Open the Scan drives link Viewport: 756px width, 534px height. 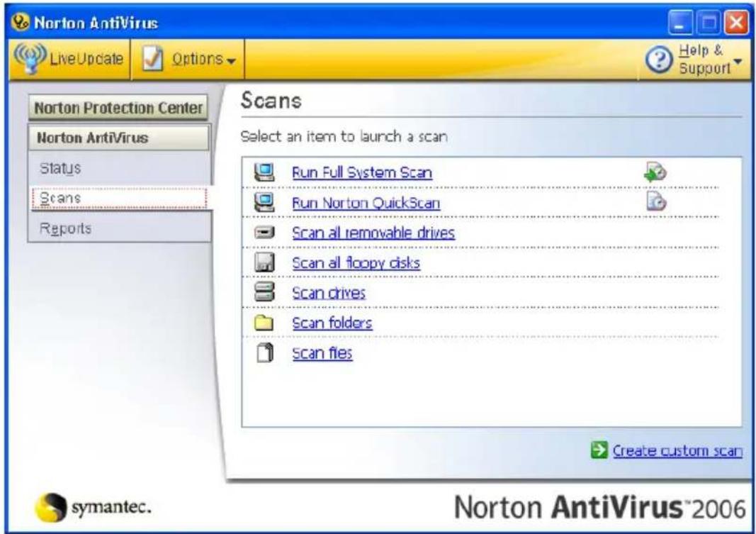click(x=329, y=293)
